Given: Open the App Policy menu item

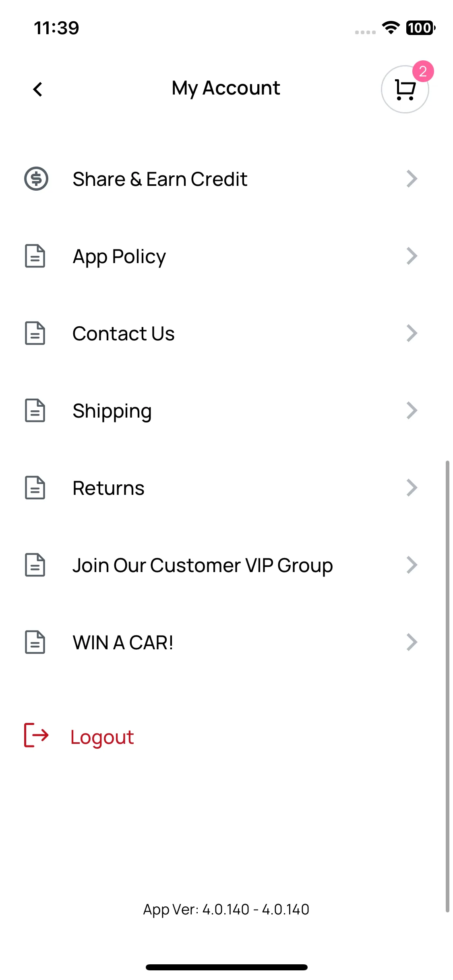Looking at the screenshot, I should (x=221, y=256).
